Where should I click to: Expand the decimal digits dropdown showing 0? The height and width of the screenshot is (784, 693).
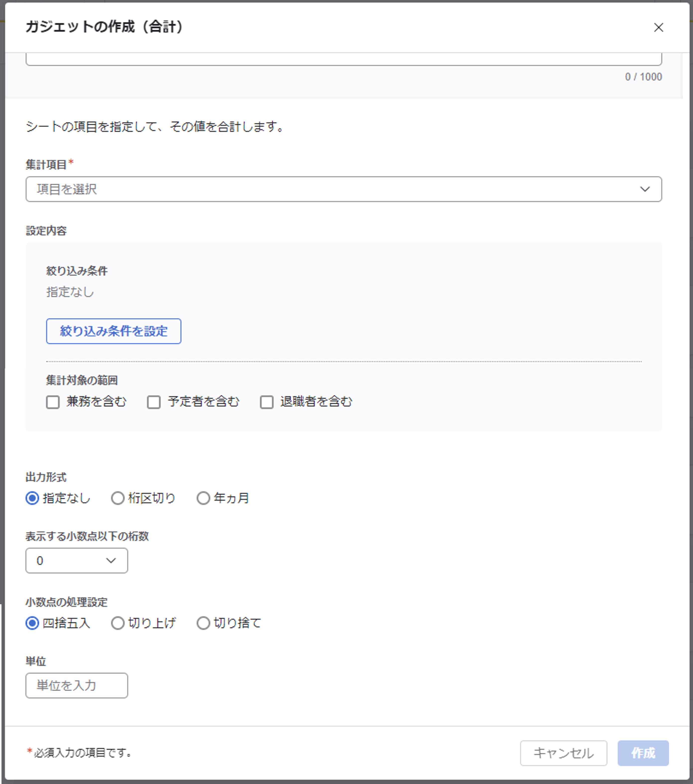pyautogui.click(x=77, y=560)
